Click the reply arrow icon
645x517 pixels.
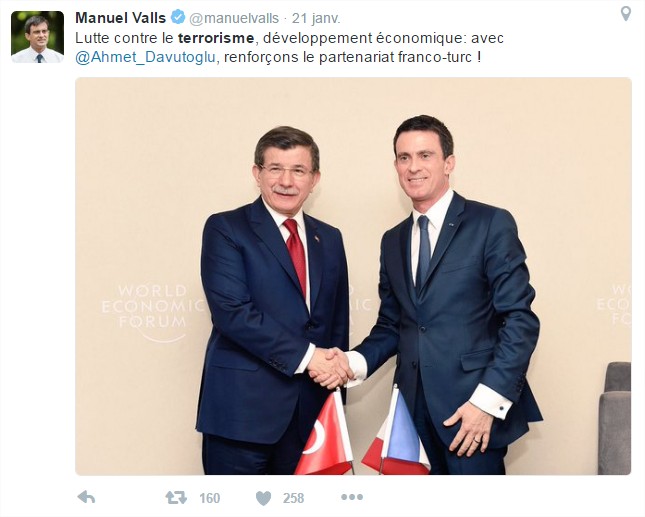86,498
